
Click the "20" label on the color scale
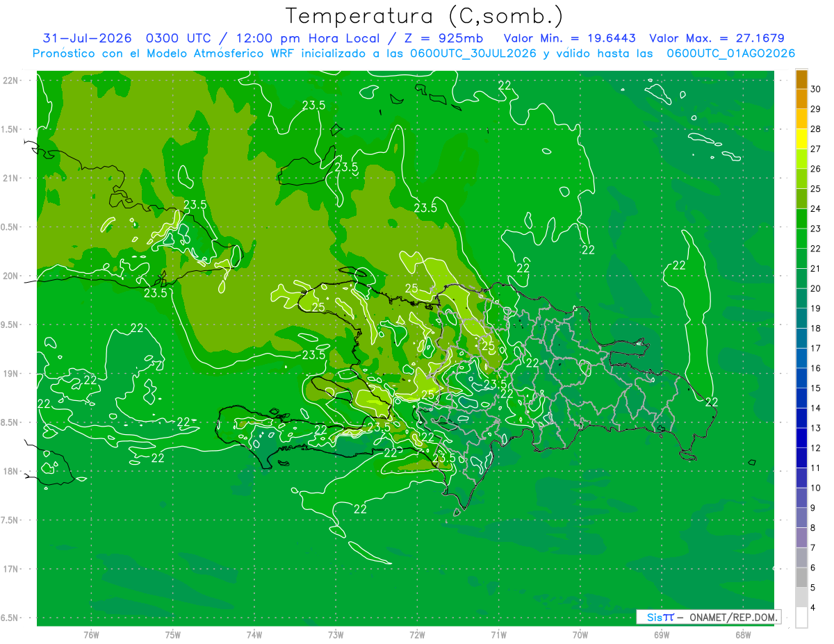[816, 288]
